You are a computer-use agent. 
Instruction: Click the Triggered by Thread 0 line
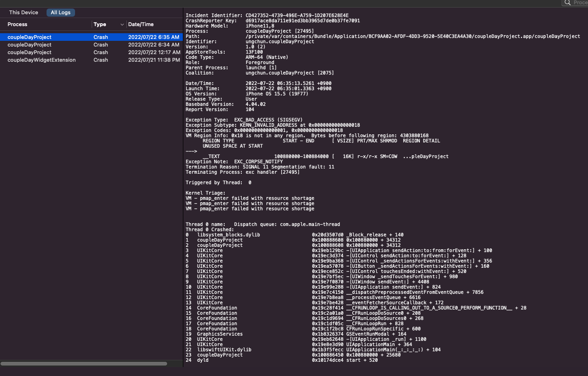pos(218,183)
